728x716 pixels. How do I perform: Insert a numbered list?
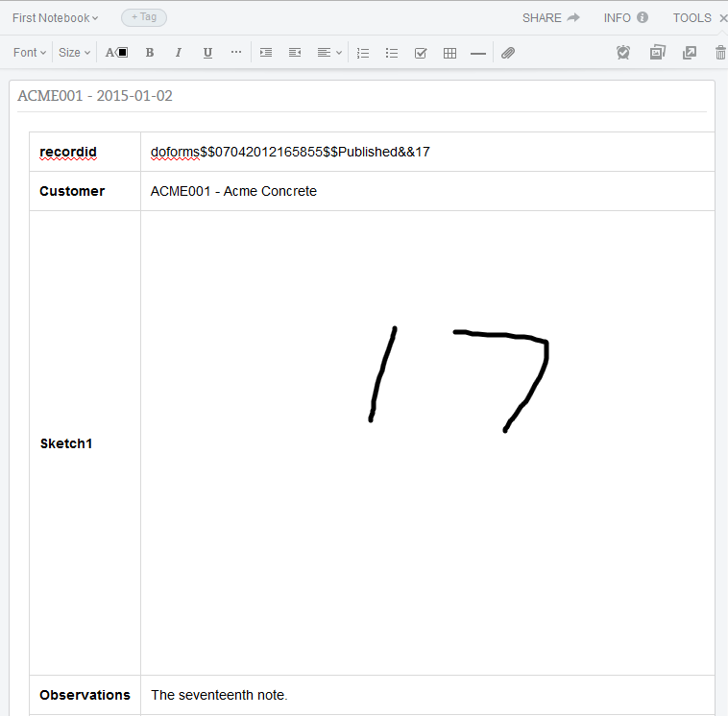(x=363, y=53)
